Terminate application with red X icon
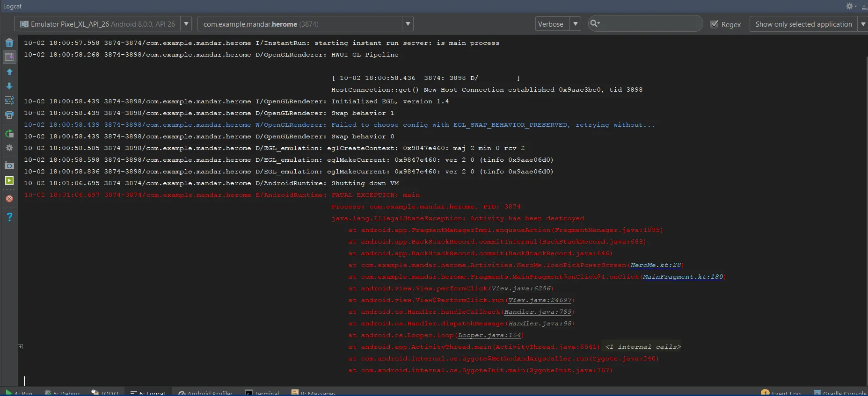 (9, 199)
